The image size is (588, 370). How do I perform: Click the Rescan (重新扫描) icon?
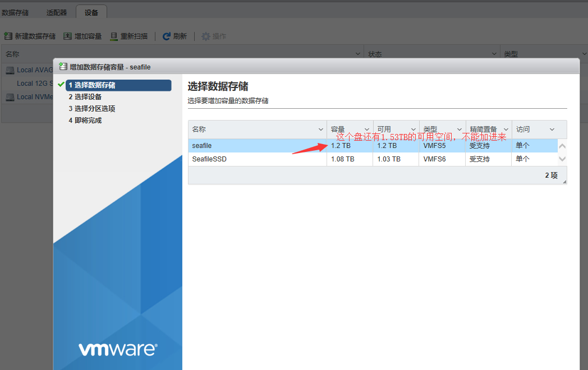[x=114, y=36]
